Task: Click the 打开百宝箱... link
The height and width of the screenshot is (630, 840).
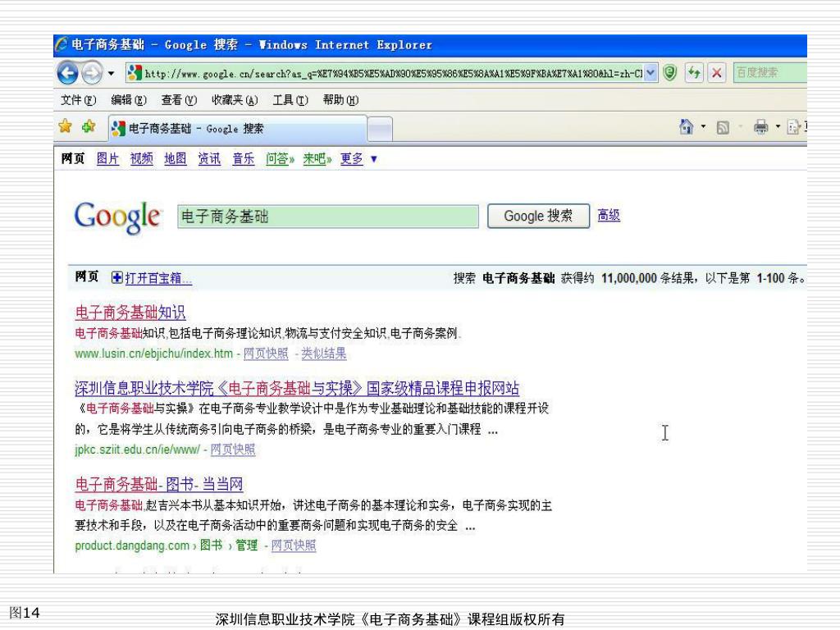Action: pyautogui.click(x=158, y=279)
